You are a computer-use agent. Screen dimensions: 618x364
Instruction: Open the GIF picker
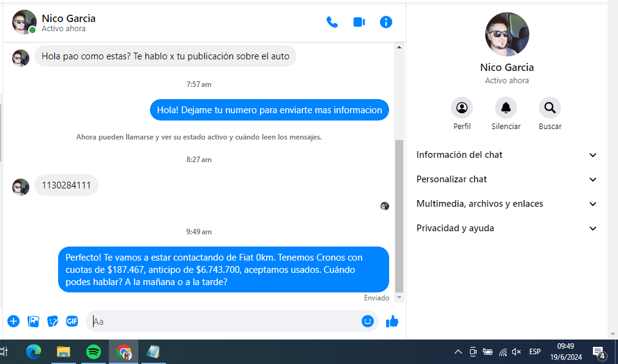coord(72,321)
